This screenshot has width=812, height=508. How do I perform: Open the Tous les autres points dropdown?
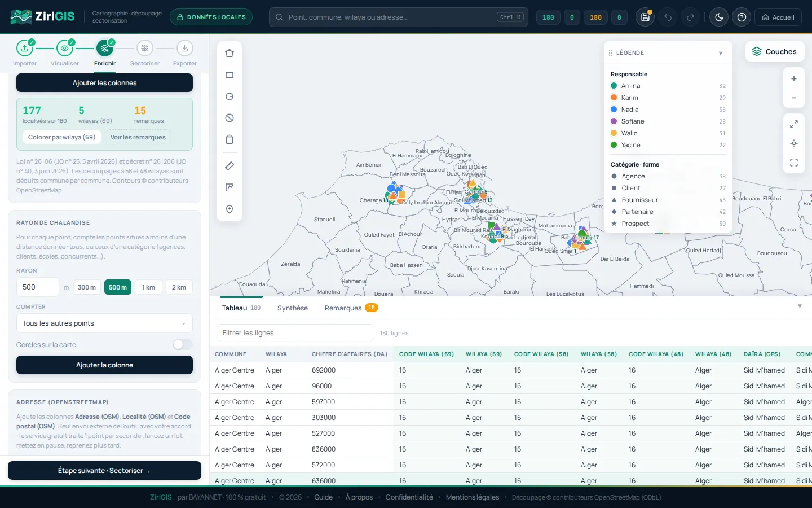104,323
